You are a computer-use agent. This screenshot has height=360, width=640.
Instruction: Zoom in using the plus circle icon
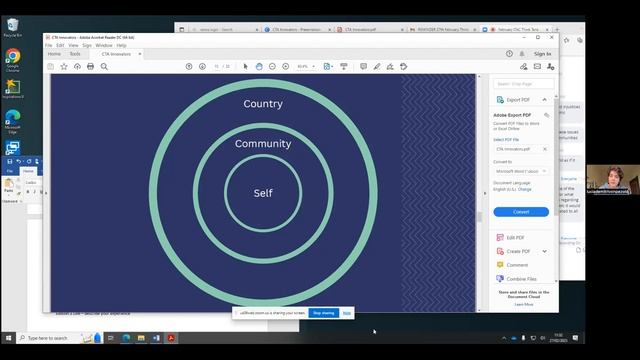pyautogui.click(x=286, y=67)
